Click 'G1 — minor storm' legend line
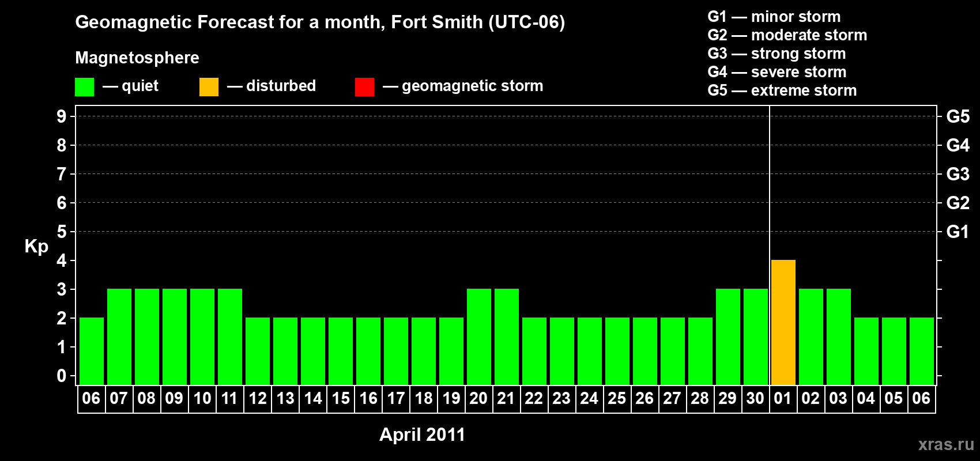The width and height of the screenshot is (980, 461). pyautogui.click(x=774, y=17)
